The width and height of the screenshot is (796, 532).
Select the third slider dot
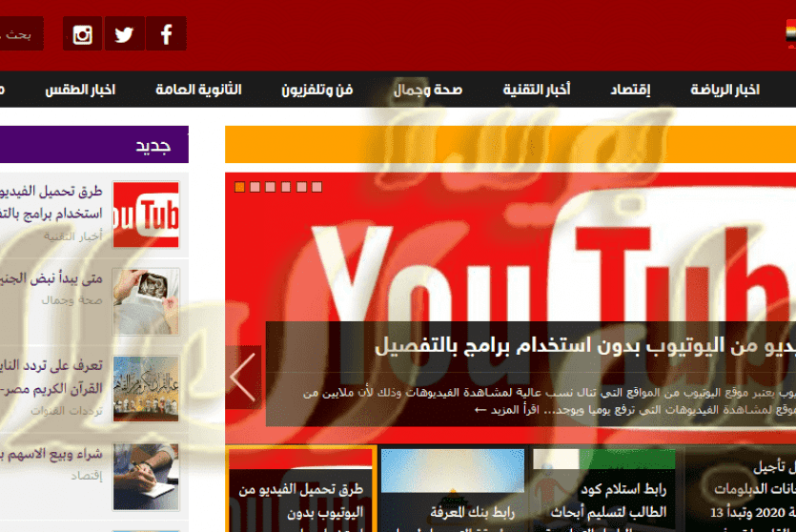[271, 187]
